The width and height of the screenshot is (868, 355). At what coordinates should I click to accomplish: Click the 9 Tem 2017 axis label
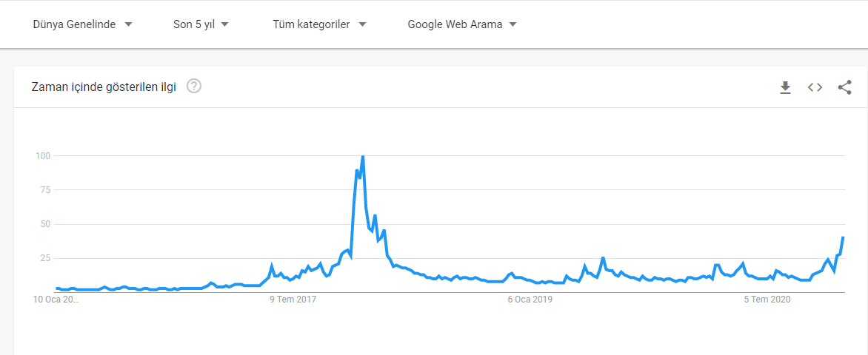(294, 300)
